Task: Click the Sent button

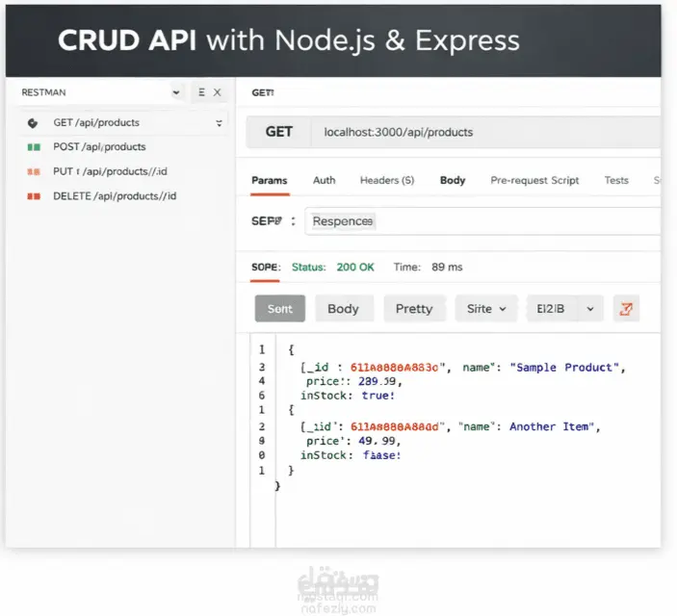Action: (280, 309)
